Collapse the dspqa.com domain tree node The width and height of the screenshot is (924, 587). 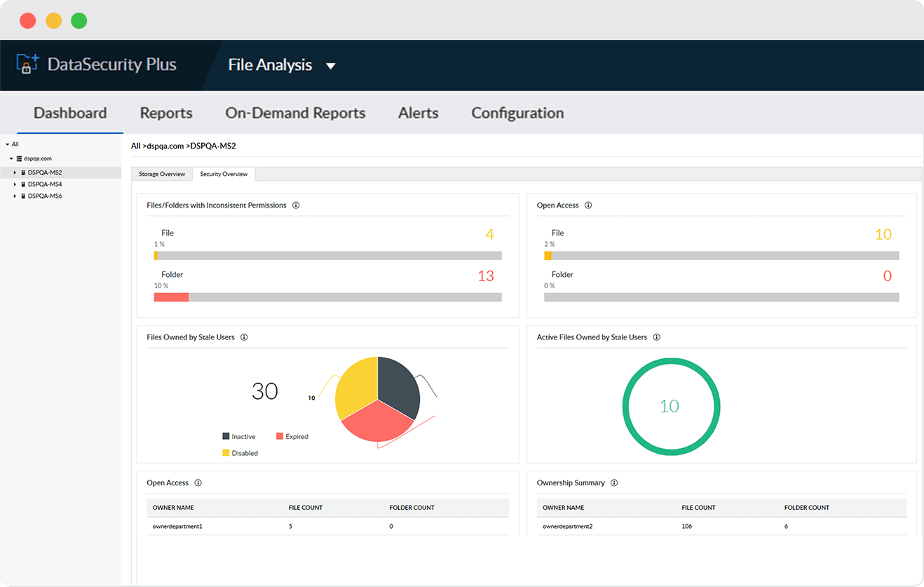(11, 158)
